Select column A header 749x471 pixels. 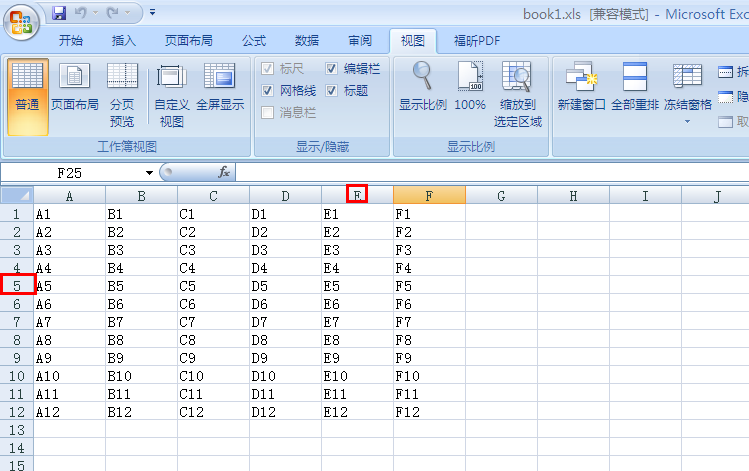[x=70, y=196]
